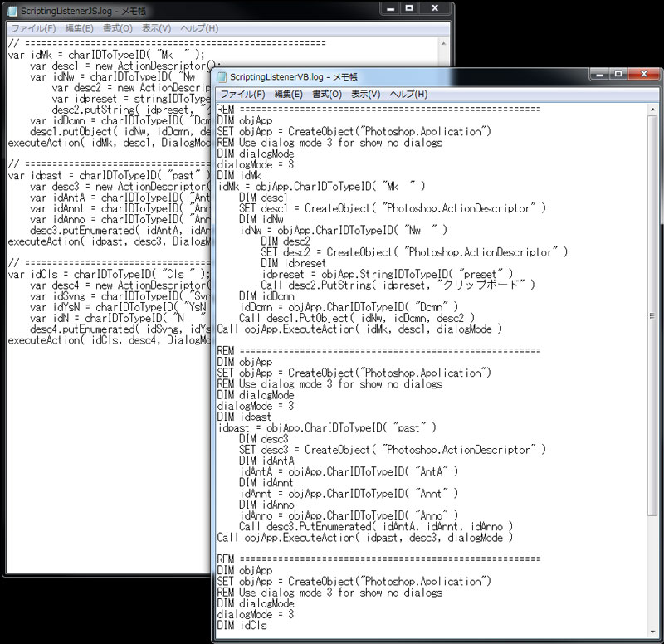Close the ScriptingListenerVB.log window
Image resolution: width=664 pixels, height=644 pixels.
tap(645, 75)
